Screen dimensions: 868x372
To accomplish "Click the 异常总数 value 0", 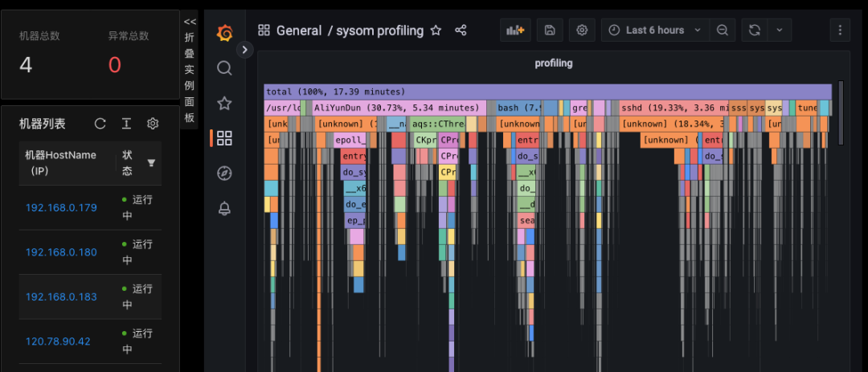I will [115, 65].
